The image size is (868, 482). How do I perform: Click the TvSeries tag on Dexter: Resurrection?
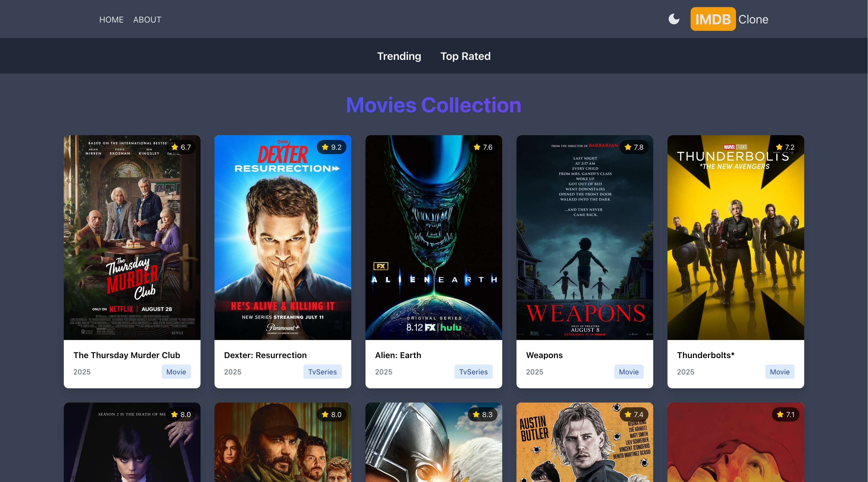coord(322,372)
